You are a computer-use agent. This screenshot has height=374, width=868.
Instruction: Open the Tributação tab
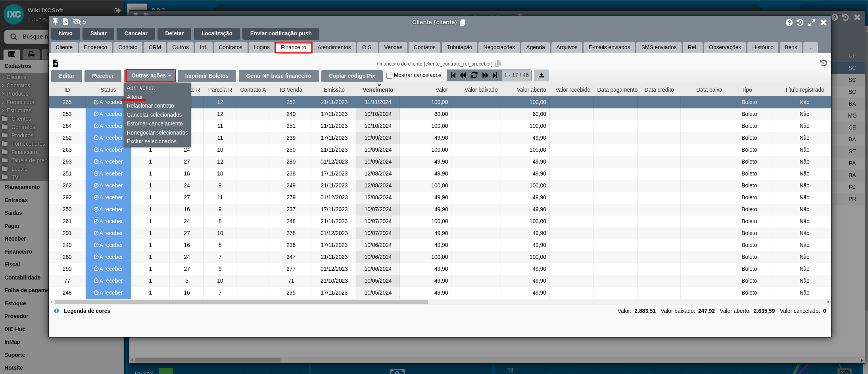pos(459,47)
